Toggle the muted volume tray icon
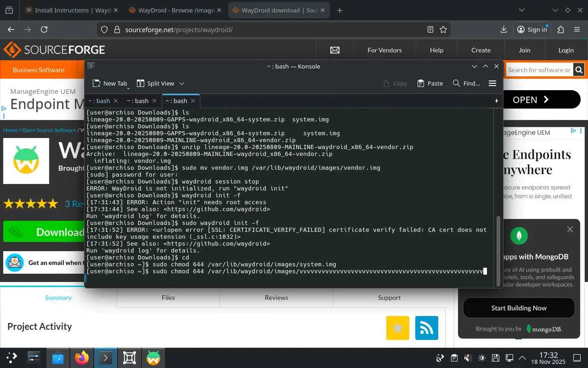 click(468, 358)
